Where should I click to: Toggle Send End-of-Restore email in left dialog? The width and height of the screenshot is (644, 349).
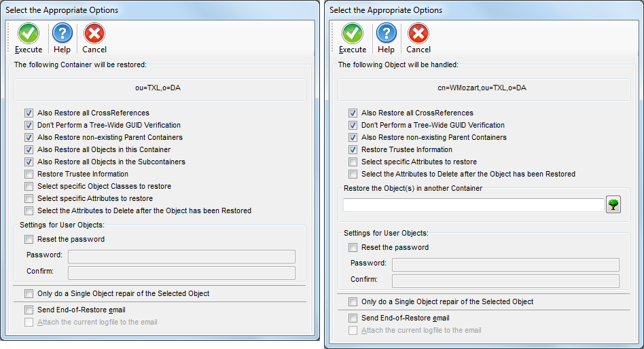(x=29, y=310)
